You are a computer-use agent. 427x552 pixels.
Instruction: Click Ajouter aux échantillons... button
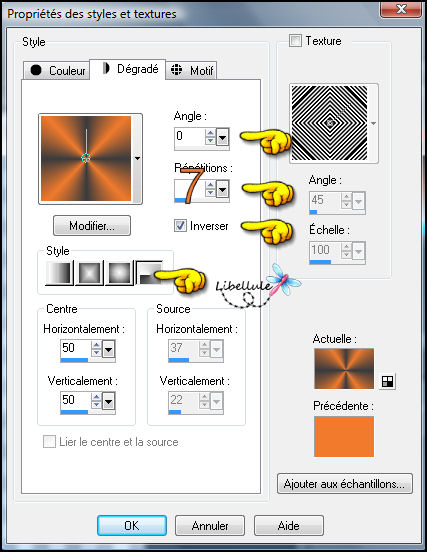click(x=345, y=484)
